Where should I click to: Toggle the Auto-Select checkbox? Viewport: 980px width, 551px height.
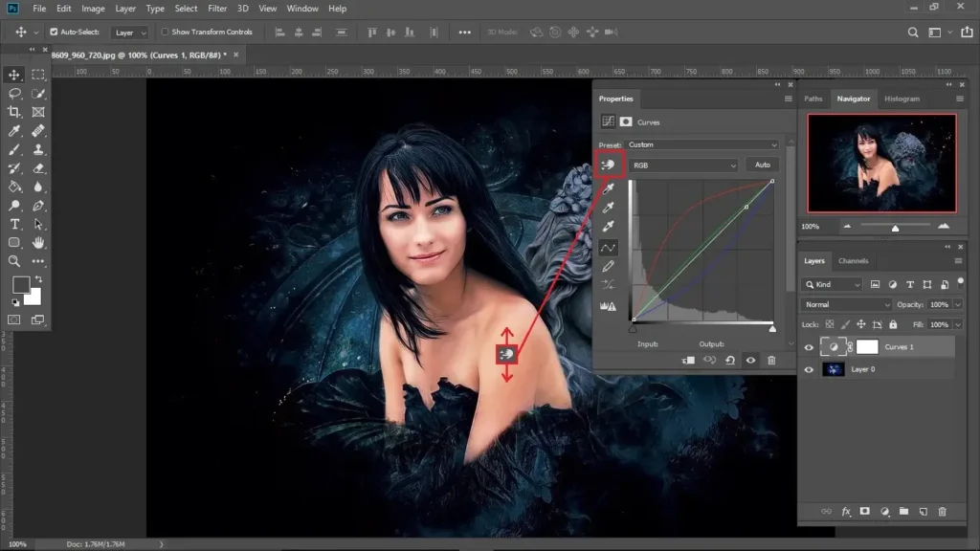tap(54, 32)
